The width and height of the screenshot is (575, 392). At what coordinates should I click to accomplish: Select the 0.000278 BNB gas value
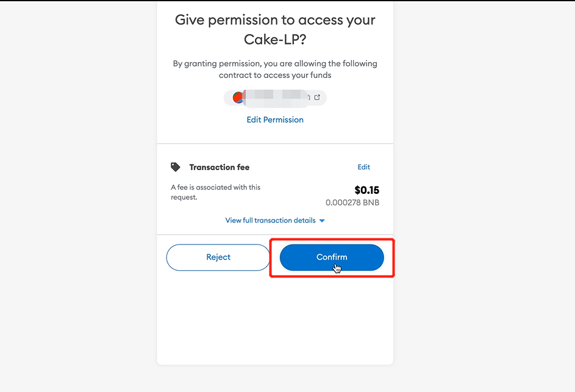point(352,202)
